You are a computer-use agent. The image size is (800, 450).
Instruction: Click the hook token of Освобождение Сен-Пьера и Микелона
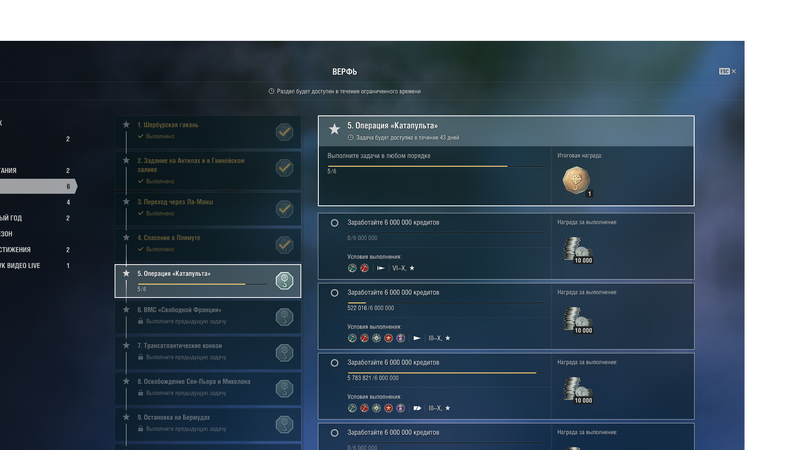pos(284,389)
